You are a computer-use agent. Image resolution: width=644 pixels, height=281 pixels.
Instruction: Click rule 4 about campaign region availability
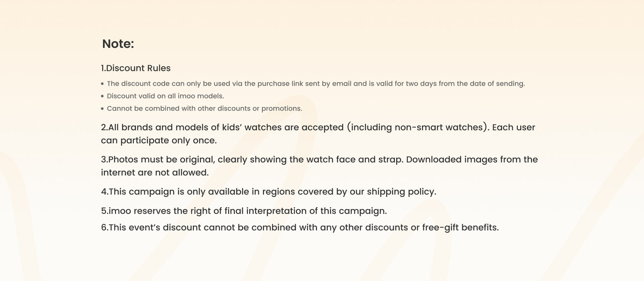click(x=268, y=192)
